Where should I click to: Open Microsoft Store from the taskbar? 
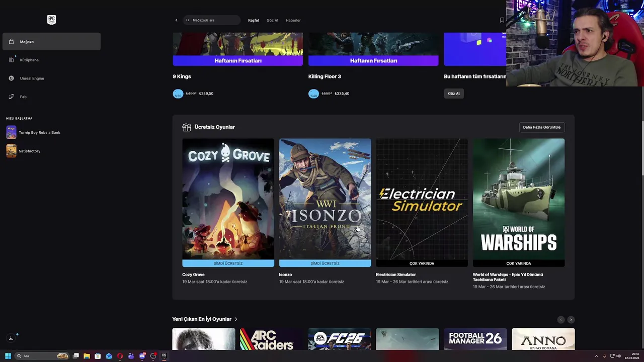(x=98, y=356)
